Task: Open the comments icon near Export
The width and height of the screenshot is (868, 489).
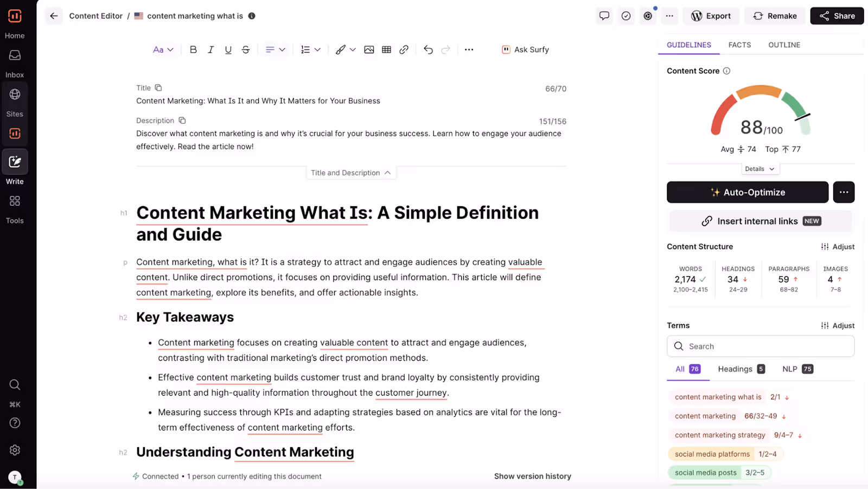Action: click(604, 16)
